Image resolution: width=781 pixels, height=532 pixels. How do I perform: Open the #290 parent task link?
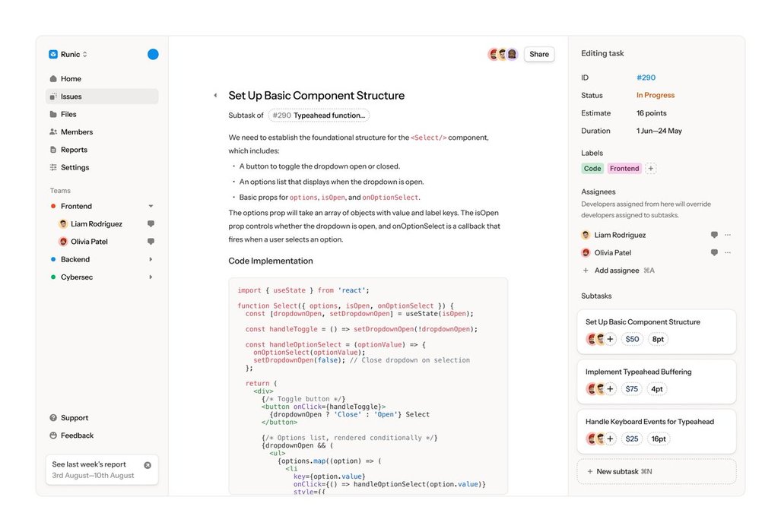coord(319,116)
